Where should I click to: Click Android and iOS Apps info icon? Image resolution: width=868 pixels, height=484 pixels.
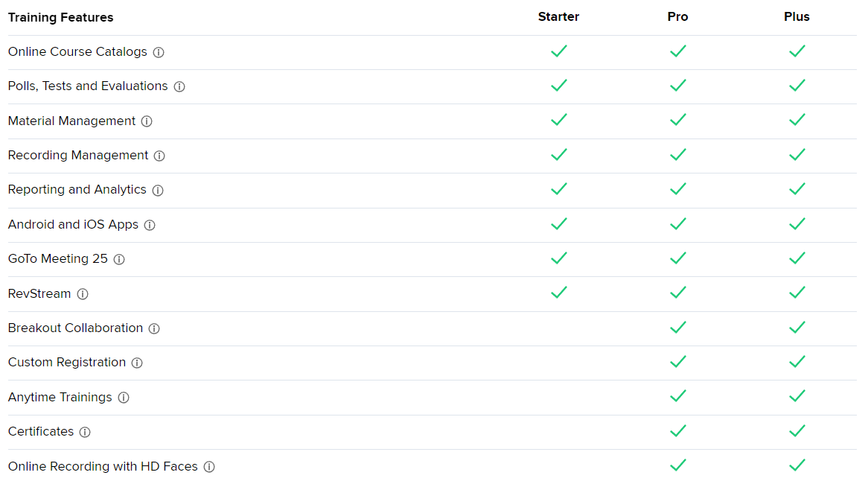pyautogui.click(x=150, y=225)
